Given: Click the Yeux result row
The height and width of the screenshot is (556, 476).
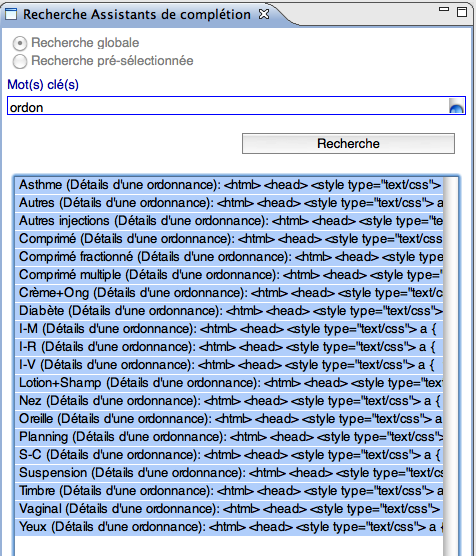Looking at the screenshot, I should pyautogui.click(x=229, y=527).
